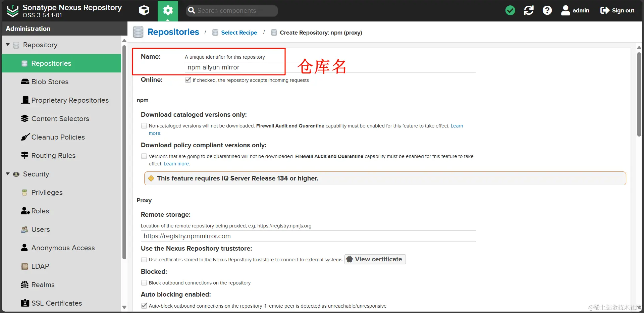Image resolution: width=644 pixels, height=313 pixels.
Task: Click the Blob Stores icon
Action: click(25, 82)
